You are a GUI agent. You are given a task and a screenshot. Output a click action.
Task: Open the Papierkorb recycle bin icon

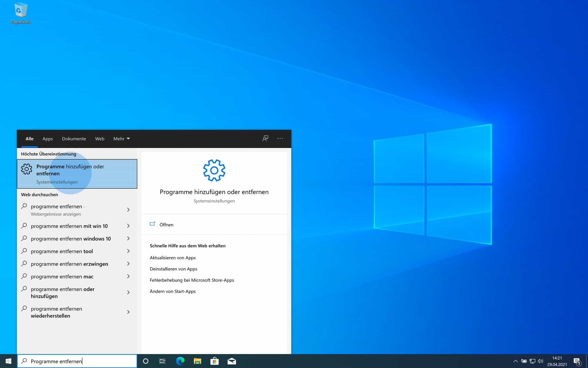click(x=21, y=13)
